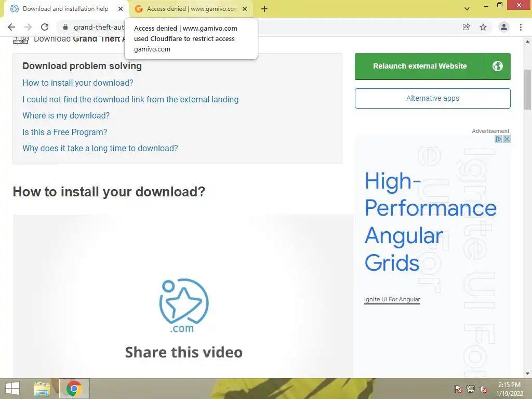Viewport: 532px width, 399px height.
Task: Close the advertisement with X icon
Action: point(507,139)
